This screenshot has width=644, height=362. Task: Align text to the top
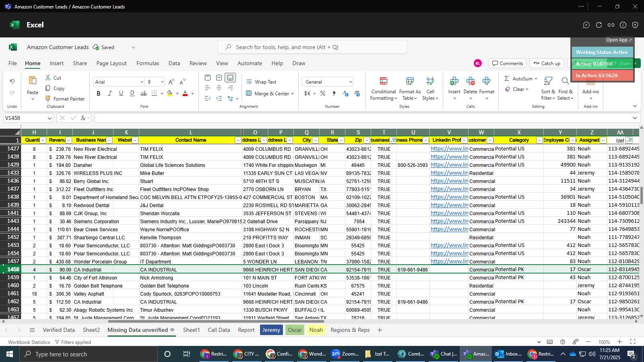click(208, 78)
